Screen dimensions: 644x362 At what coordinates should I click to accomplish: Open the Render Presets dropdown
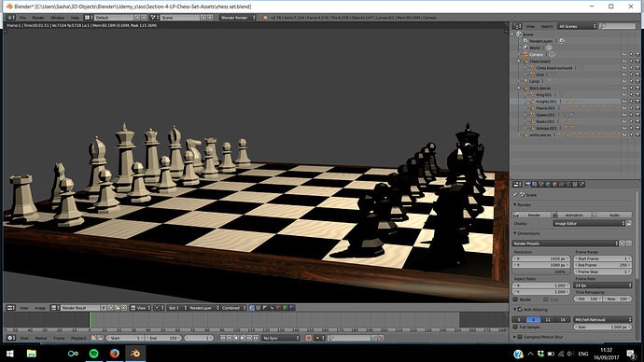point(566,244)
